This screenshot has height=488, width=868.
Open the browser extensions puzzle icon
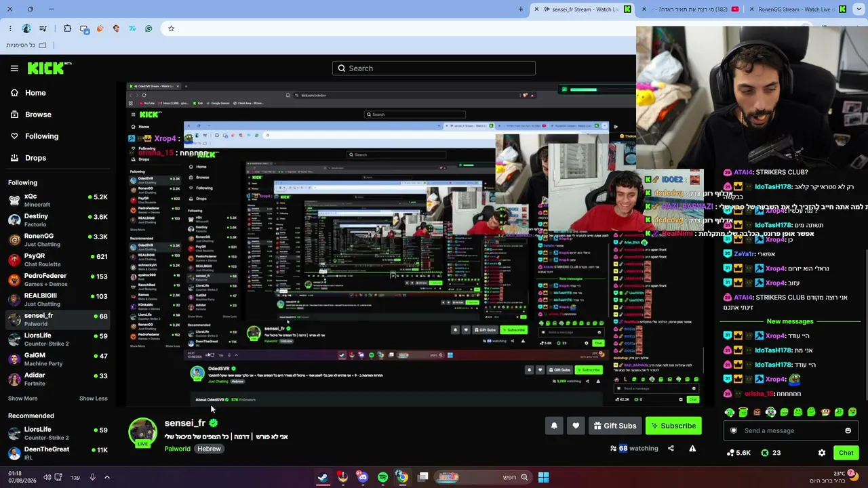click(67, 28)
